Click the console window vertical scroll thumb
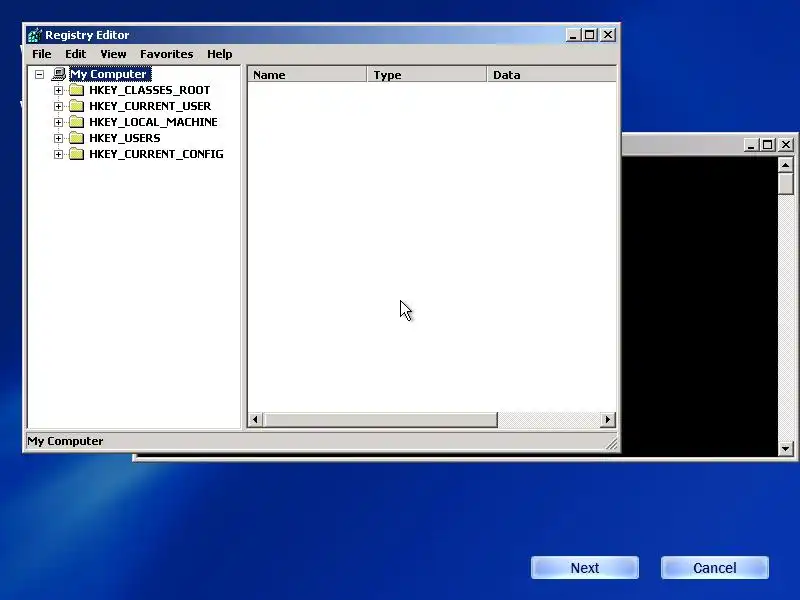 [x=786, y=184]
